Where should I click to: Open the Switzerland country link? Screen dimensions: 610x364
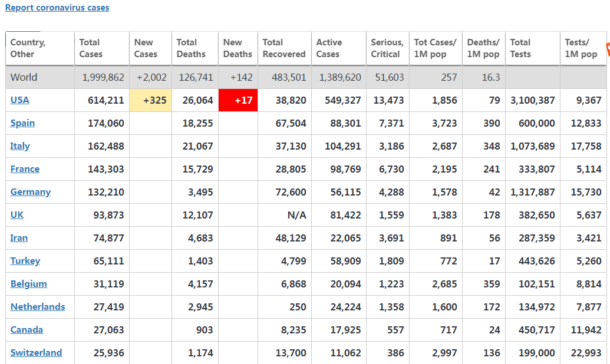tap(36, 352)
